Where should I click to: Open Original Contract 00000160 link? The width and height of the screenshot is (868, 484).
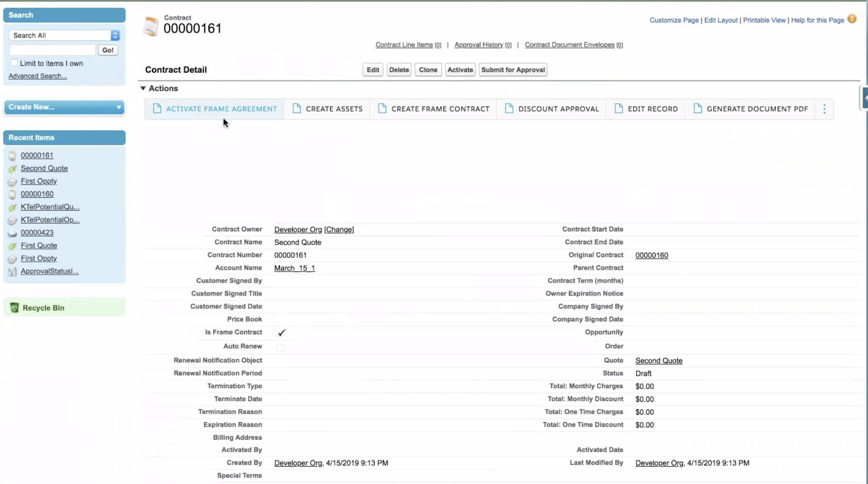(652, 255)
